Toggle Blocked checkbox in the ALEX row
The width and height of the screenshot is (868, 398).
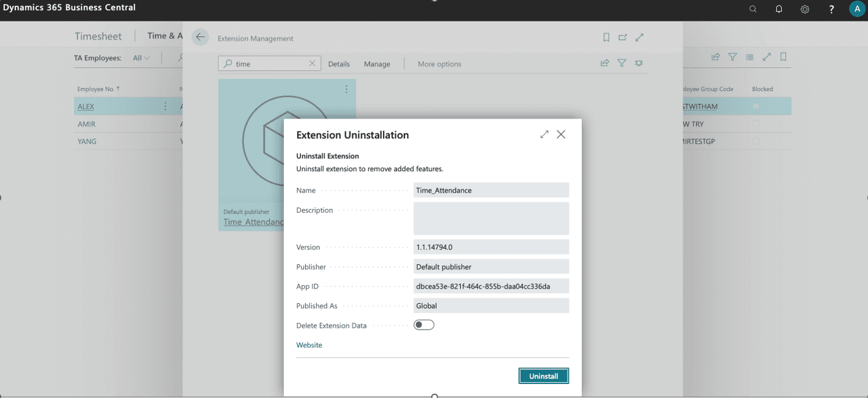(x=756, y=106)
